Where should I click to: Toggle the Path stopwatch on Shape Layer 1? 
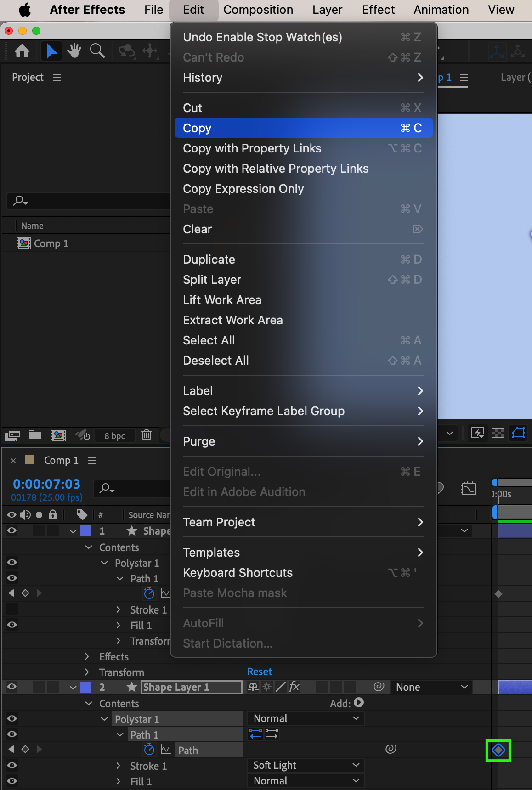tap(149, 750)
